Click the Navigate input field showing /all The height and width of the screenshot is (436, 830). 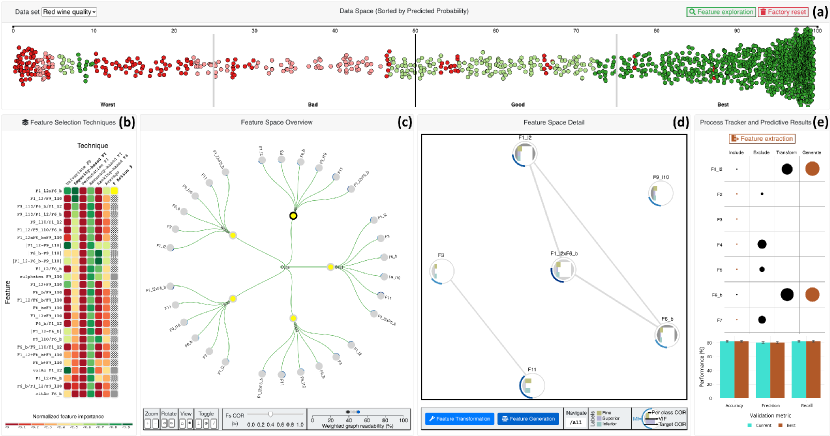pos(575,422)
